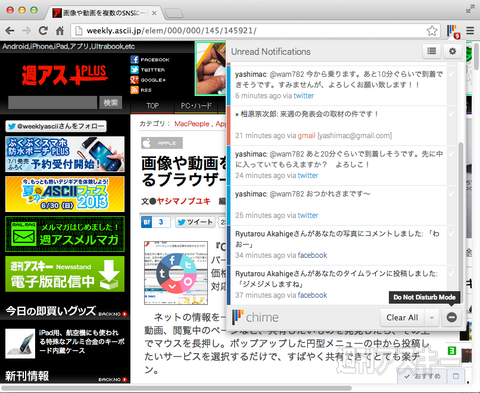Open the PC・ハード navigation tab
This screenshot has width=480, height=393.
point(196,106)
